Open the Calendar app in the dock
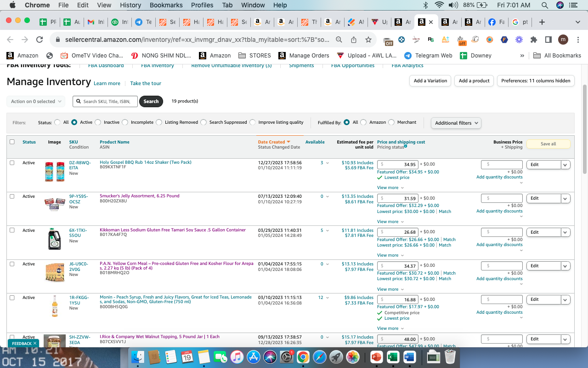 pos(187,357)
